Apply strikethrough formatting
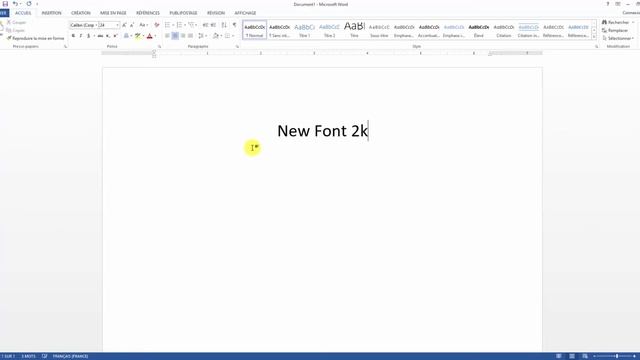This screenshot has width=640, height=360. tap(100, 36)
